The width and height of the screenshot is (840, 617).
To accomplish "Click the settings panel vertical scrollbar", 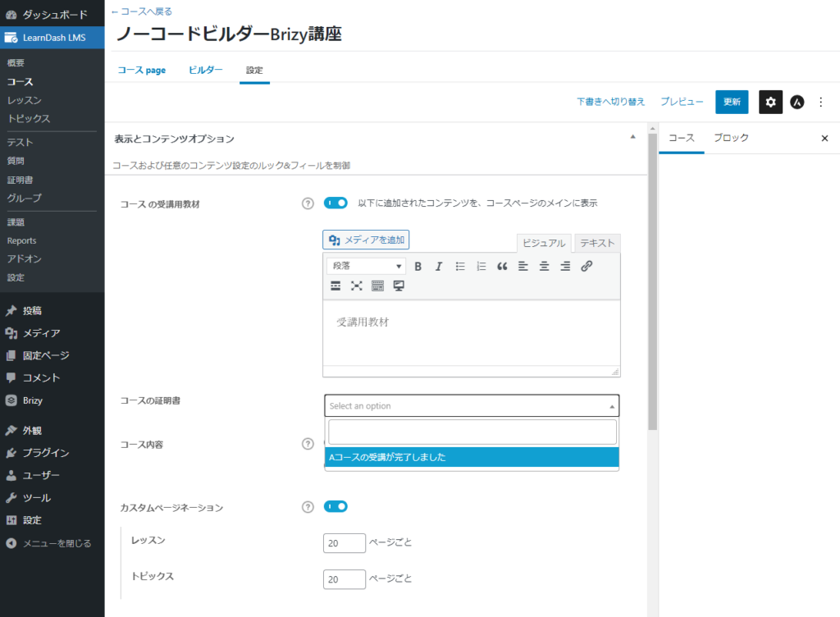I will [x=652, y=280].
